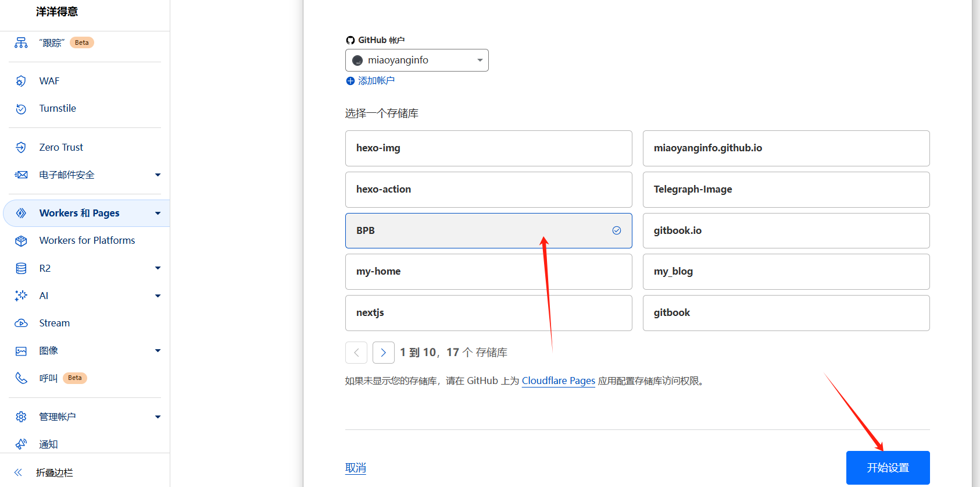Viewport: 980px width, 487px height.
Task: Click the Workers for Platforms cube icon
Action: 21,240
